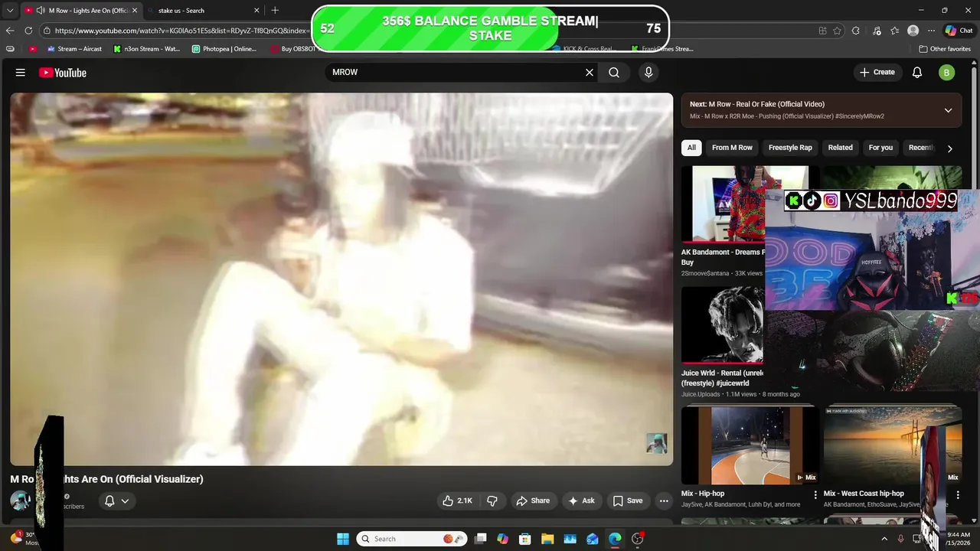Open the Edge profile icon
This screenshot has height=551, width=980.
pyautogui.click(x=913, y=31)
